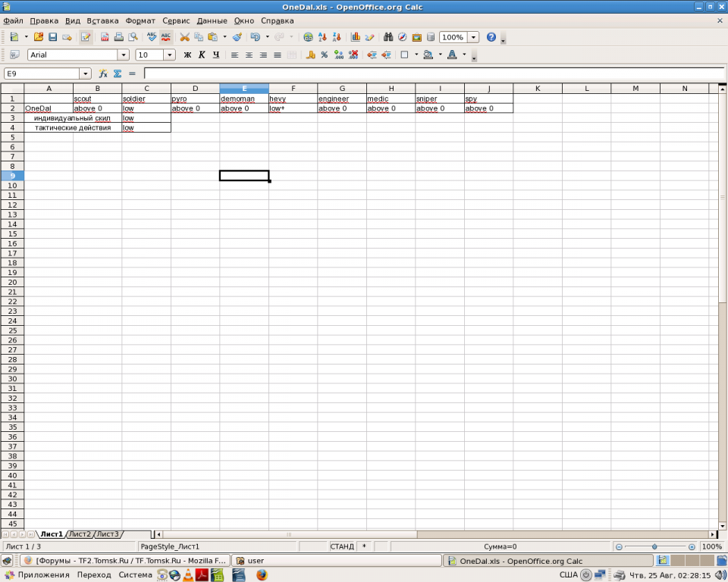Launch VLC cone icon in panel
The height and width of the screenshot is (582, 728).
pyautogui.click(x=188, y=575)
